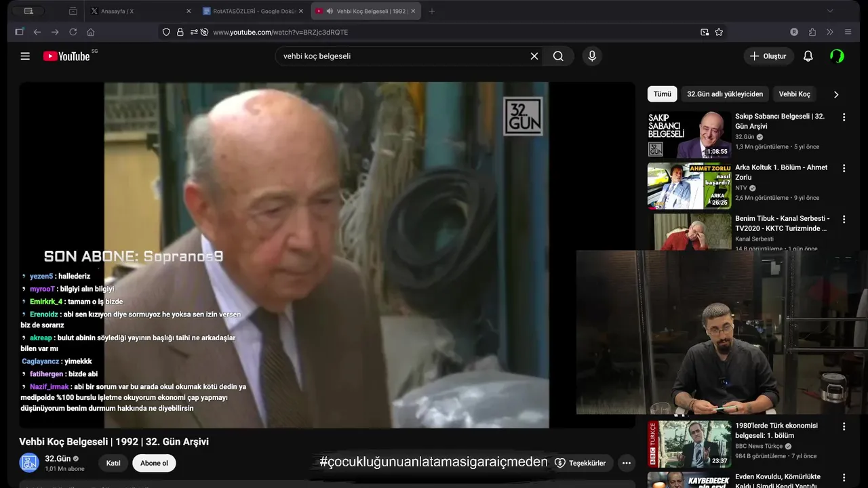This screenshot has height=488, width=868.
Task: Open picture-in-picture from address bar
Action: click(705, 32)
